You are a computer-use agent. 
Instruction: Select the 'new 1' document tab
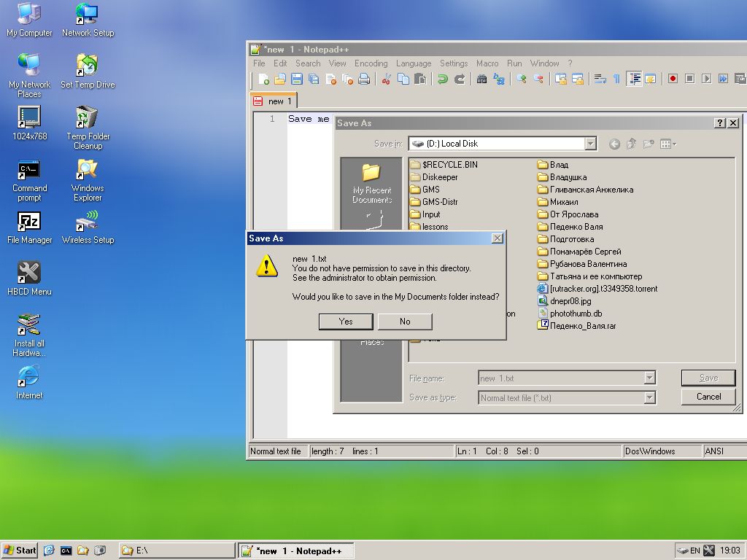274,101
